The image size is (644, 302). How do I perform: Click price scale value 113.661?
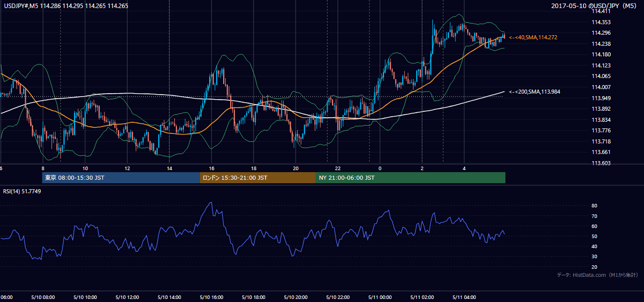click(x=601, y=153)
